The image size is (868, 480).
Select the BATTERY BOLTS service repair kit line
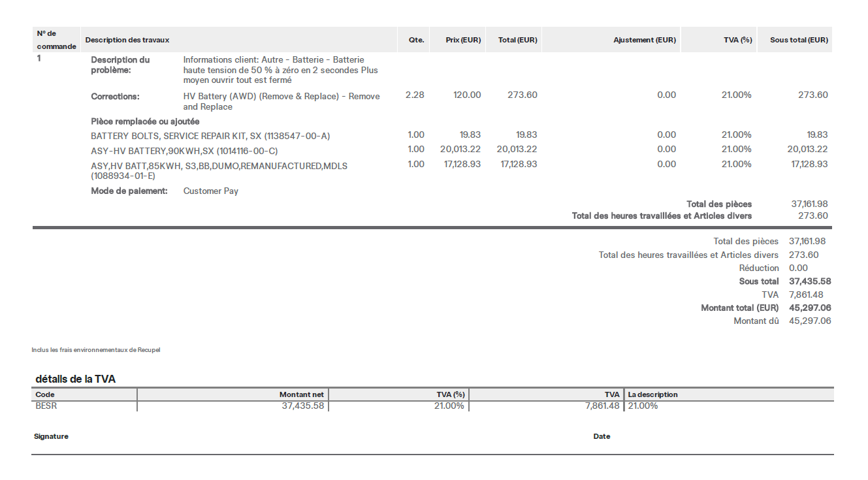[210, 136]
